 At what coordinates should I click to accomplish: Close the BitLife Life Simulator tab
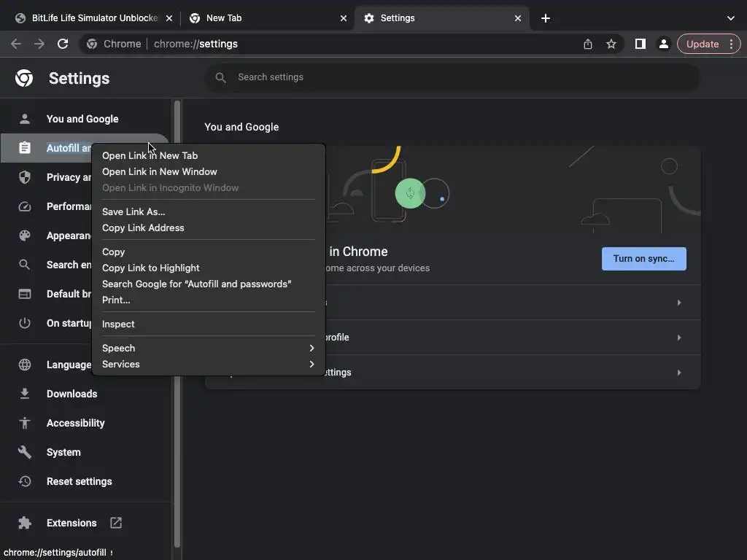[169, 18]
